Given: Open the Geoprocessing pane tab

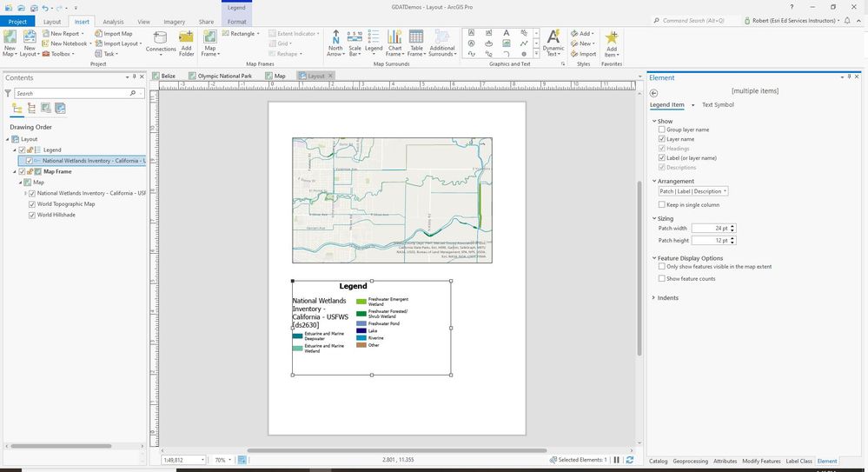Looking at the screenshot, I should (690, 461).
